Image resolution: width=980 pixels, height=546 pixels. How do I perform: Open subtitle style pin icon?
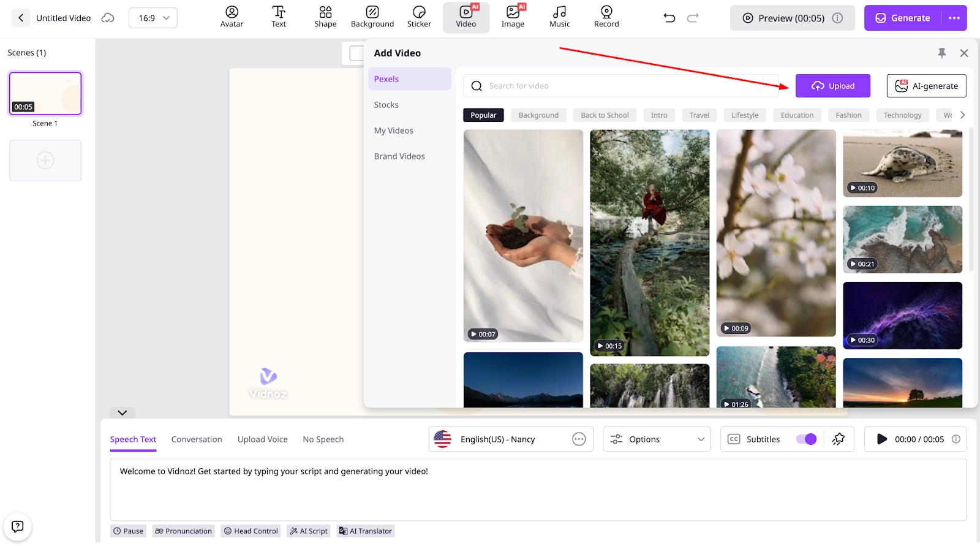tap(839, 439)
